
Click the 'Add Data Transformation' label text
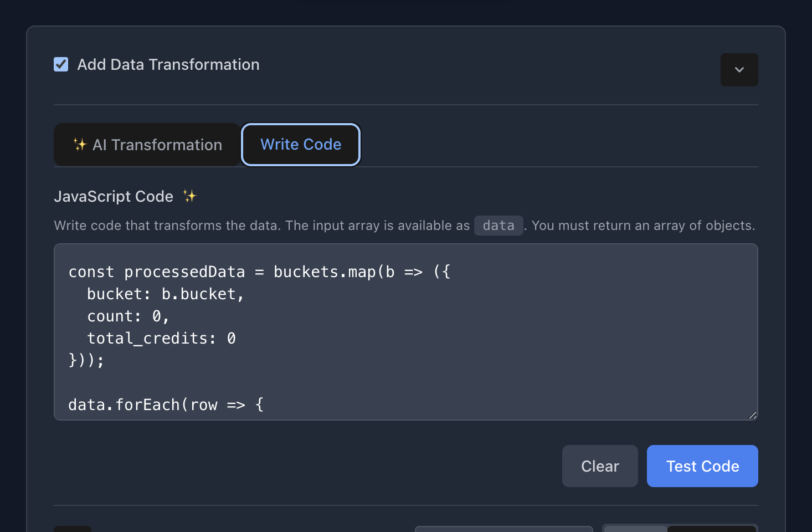coord(168,65)
